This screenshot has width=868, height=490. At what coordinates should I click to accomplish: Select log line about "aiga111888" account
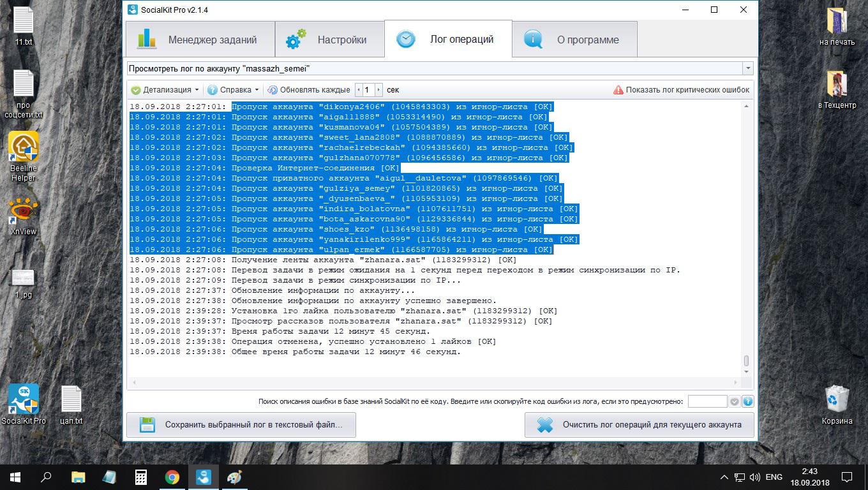click(x=339, y=117)
